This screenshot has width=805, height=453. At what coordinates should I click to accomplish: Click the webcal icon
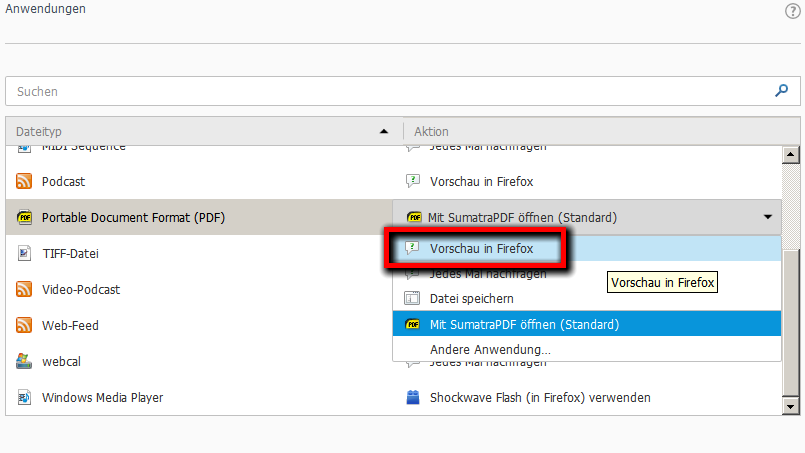(x=24, y=361)
